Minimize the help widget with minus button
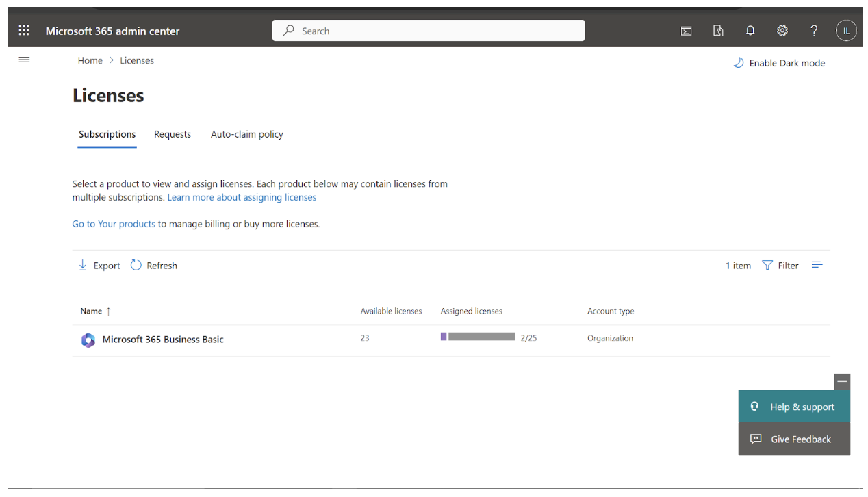Screen dimensions: 868x497 point(842,382)
